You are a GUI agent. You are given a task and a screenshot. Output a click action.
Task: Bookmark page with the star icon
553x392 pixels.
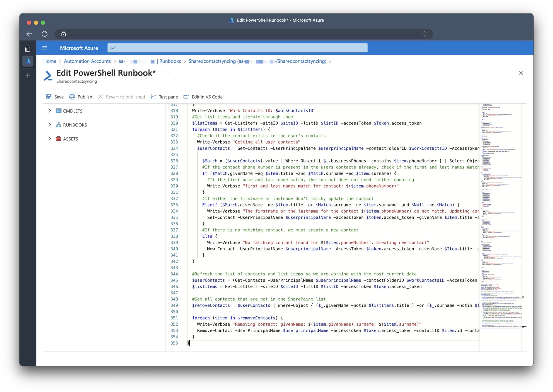click(x=424, y=34)
